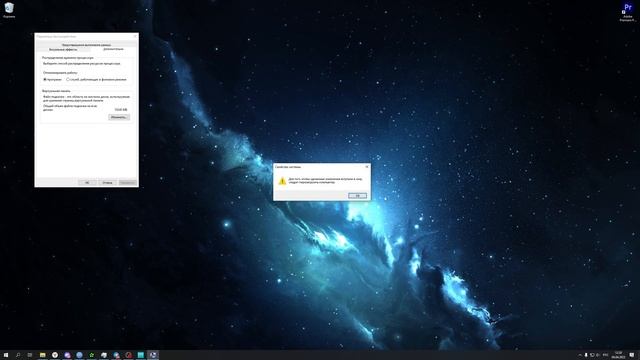Show hidden system tray icons
The image size is (640, 360).
pyautogui.click(x=580, y=355)
